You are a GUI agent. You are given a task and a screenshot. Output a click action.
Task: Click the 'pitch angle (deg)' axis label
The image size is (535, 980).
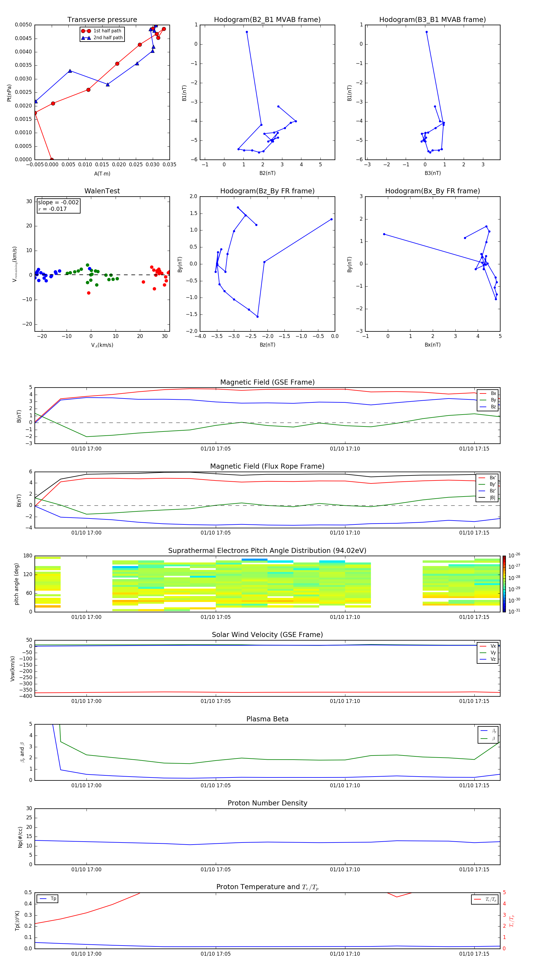16,584
